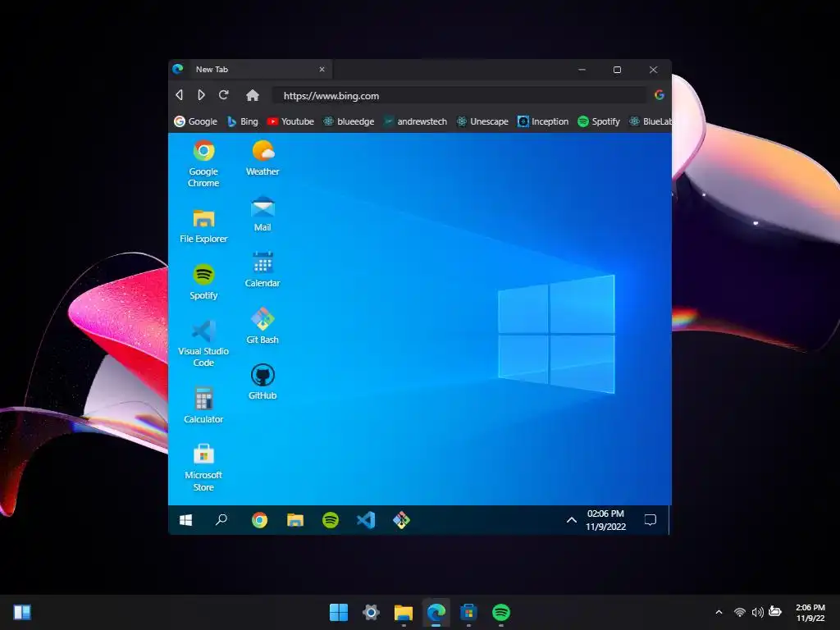Open Settings from the outer taskbar
Image resolution: width=840 pixels, height=630 pixels.
(x=371, y=612)
